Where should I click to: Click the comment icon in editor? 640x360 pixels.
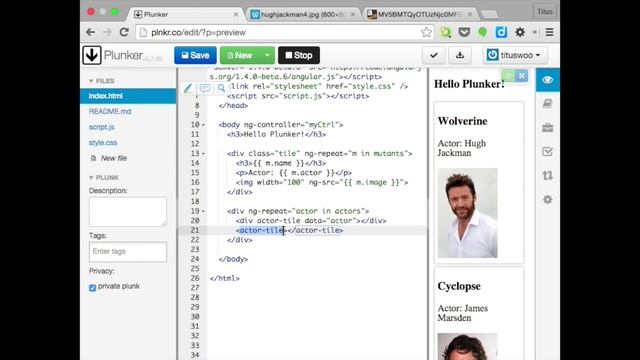(x=205, y=88)
